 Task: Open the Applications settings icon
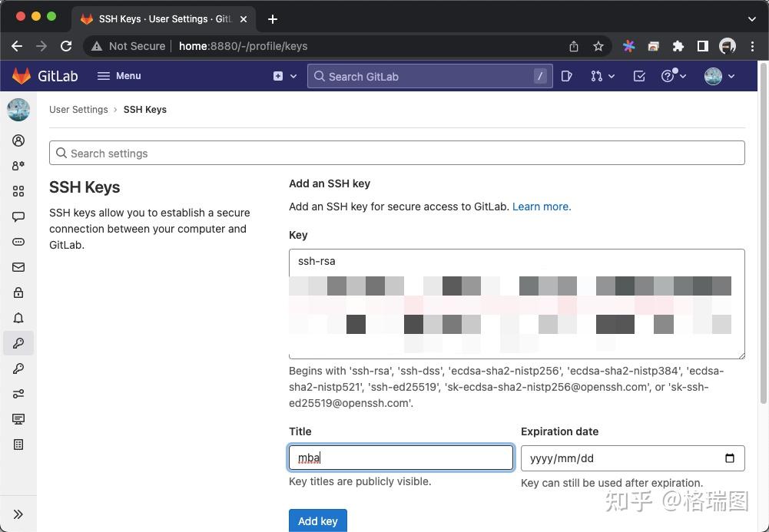pos(18,191)
